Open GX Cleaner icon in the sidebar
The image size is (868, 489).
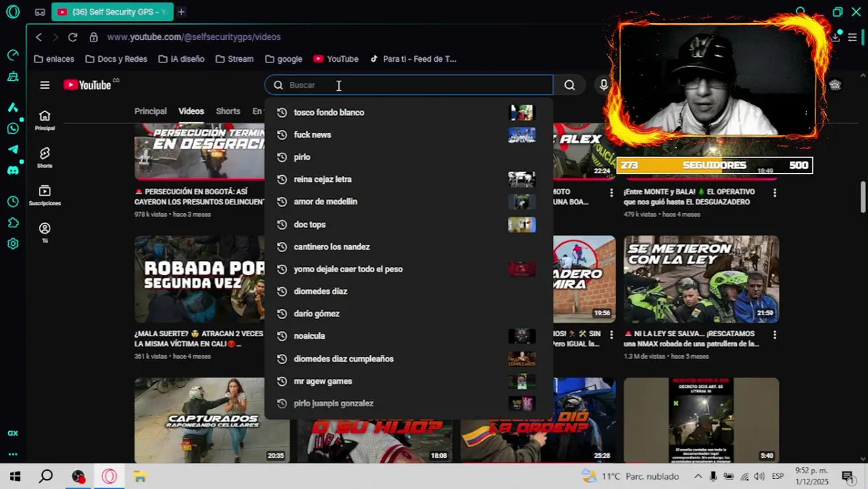pyautogui.click(x=12, y=77)
